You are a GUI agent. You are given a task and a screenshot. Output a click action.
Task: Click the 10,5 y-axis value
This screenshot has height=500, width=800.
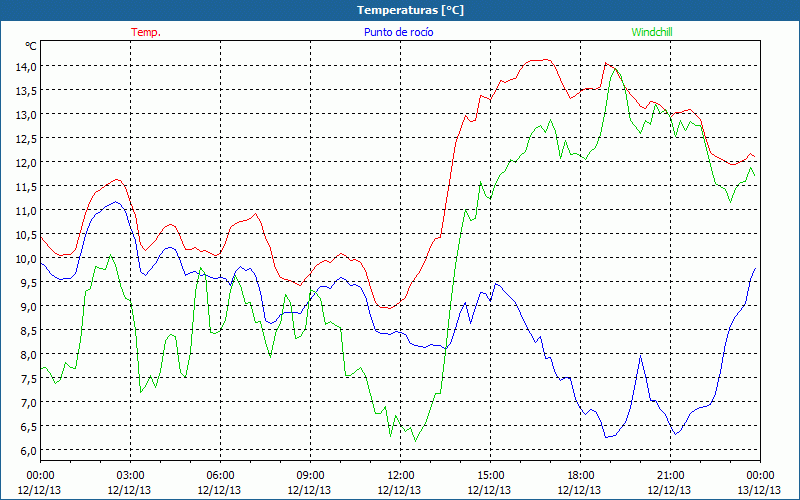26,234
